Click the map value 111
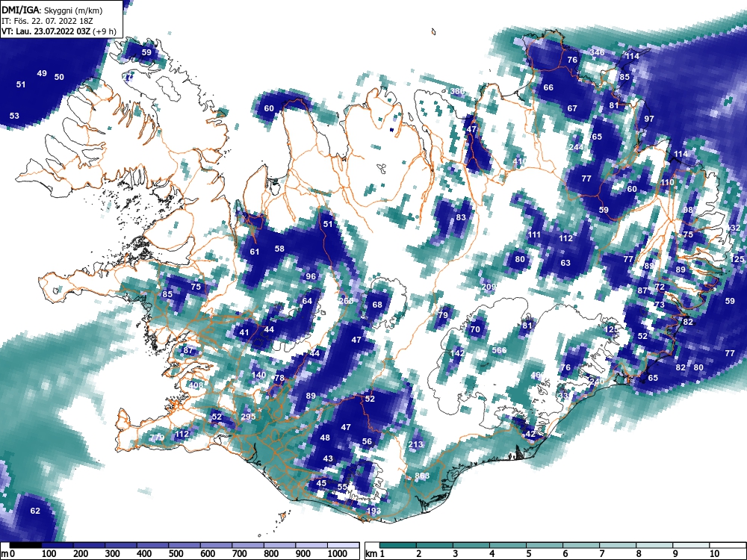This screenshot has height=560, width=747. tap(535, 234)
